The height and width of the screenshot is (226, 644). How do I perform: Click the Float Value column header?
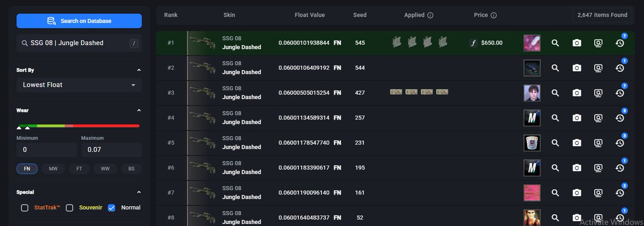310,15
